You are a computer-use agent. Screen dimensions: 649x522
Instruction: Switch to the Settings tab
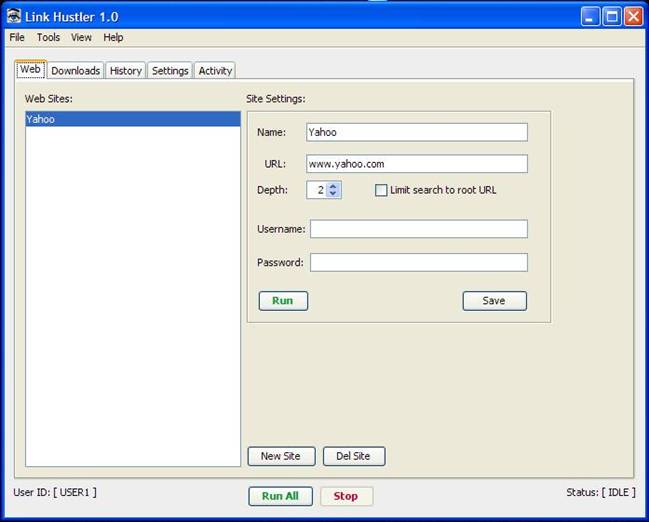pyautogui.click(x=170, y=71)
